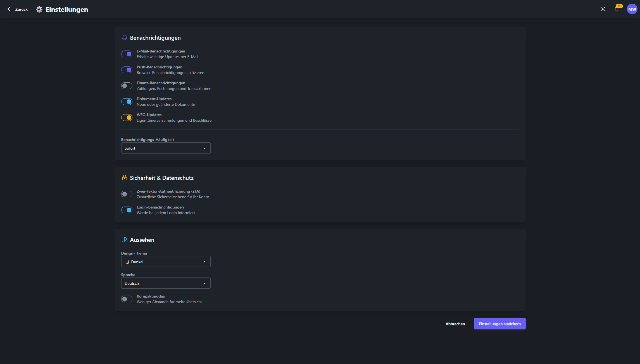Toggle the WEG-Updates switch
Screen dimensions: 640x364
click(127, 118)
